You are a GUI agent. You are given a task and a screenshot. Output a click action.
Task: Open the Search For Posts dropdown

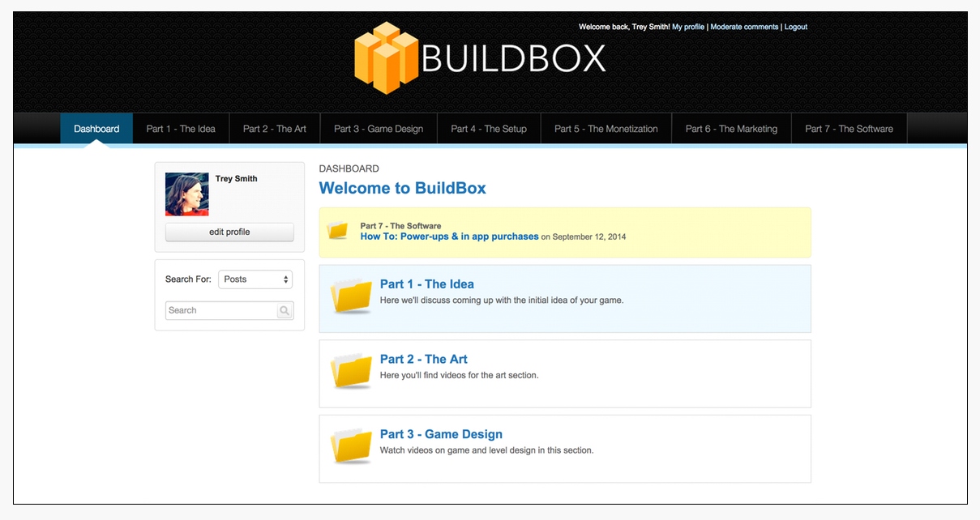(x=255, y=279)
